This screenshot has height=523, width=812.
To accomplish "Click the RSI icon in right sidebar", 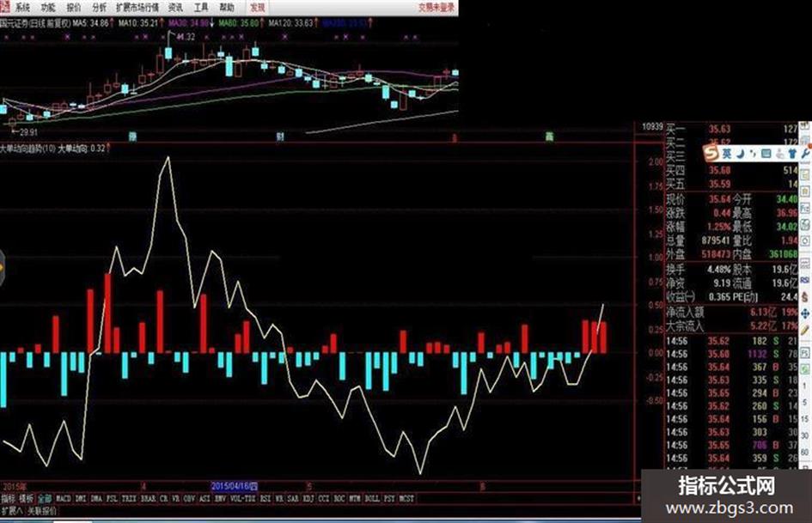I will click(x=805, y=280).
